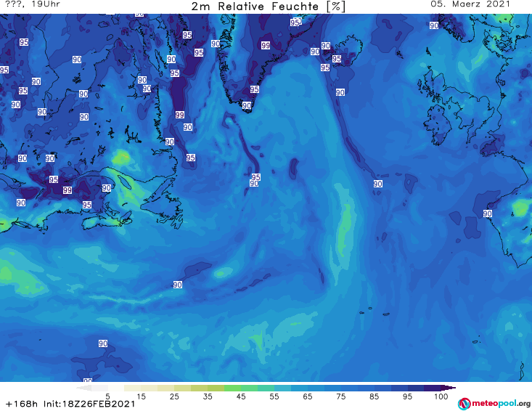Click the '2m Relative Feuchte [%]' map title
This screenshot has width=532, height=411.
pos(268,7)
